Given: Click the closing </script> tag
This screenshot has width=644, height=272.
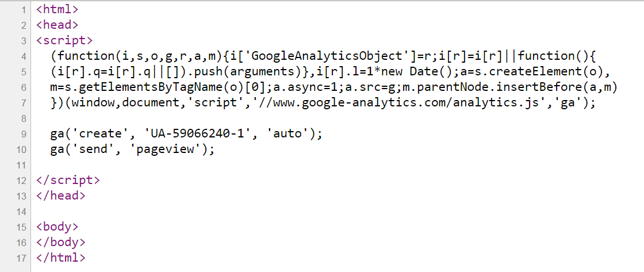Looking at the screenshot, I should coord(67,180).
